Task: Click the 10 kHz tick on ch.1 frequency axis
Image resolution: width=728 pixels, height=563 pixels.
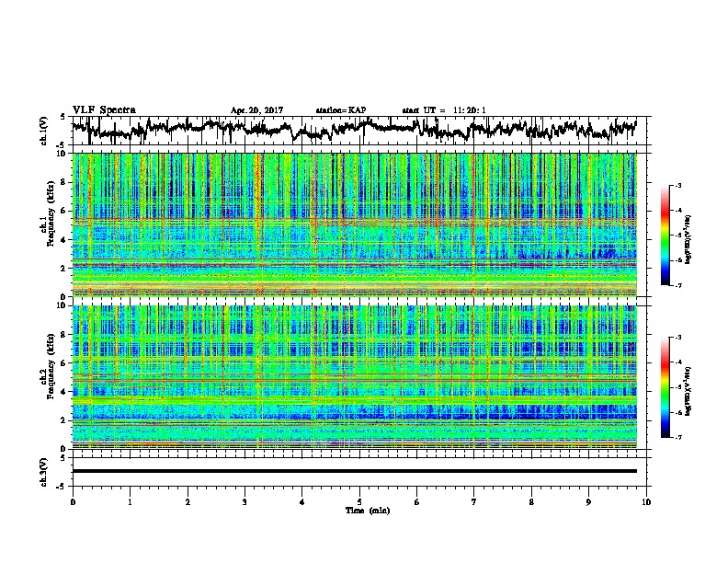Action: coord(63,154)
